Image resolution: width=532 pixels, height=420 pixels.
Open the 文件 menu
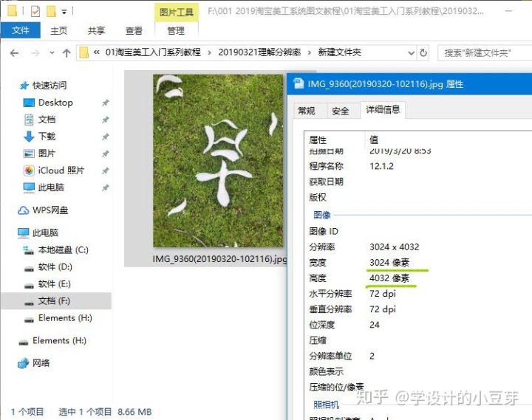point(21,30)
